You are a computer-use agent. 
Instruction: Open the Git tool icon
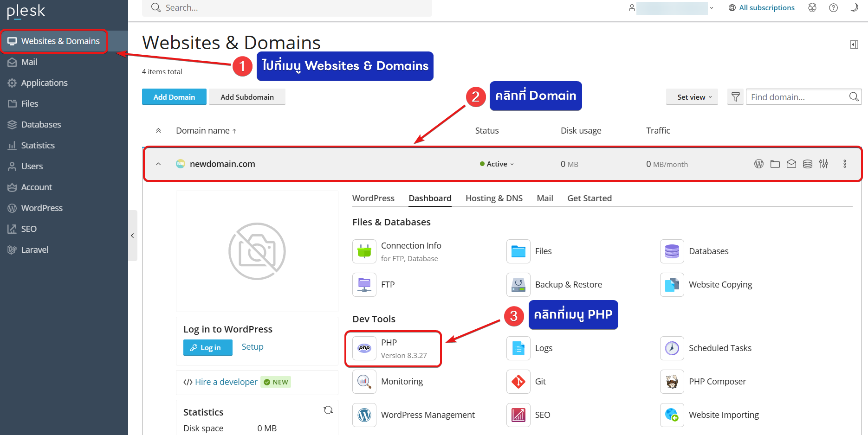pyautogui.click(x=518, y=382)
